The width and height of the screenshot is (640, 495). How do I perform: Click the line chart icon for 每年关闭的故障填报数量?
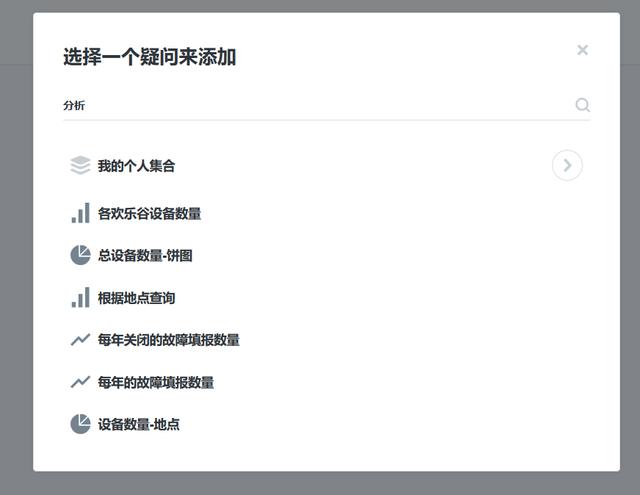[80, 340]
